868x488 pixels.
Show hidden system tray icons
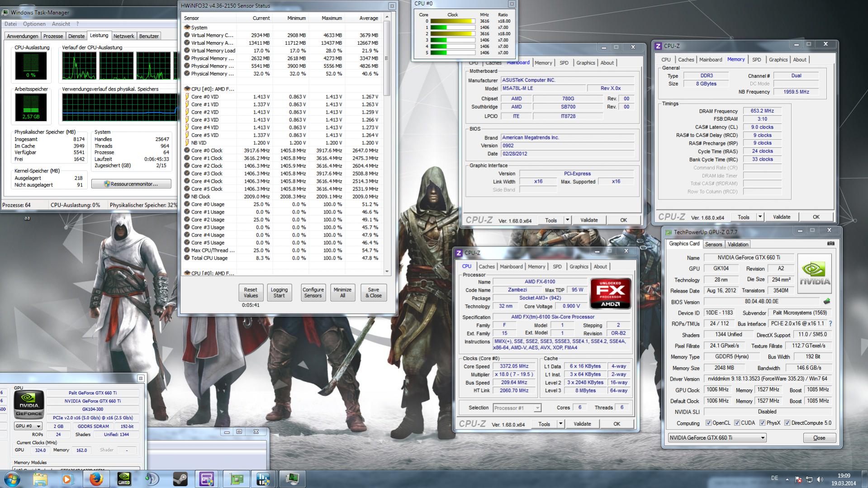point(787,479)
